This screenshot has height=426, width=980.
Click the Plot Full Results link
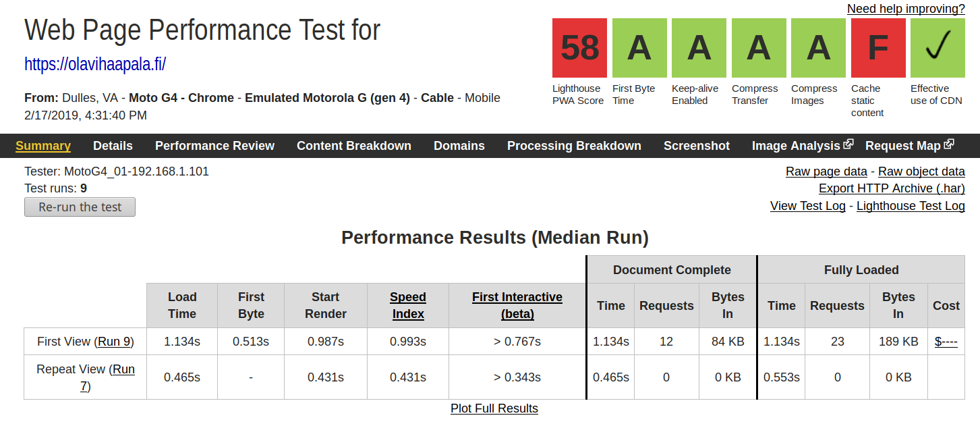[x=494, y=408]
